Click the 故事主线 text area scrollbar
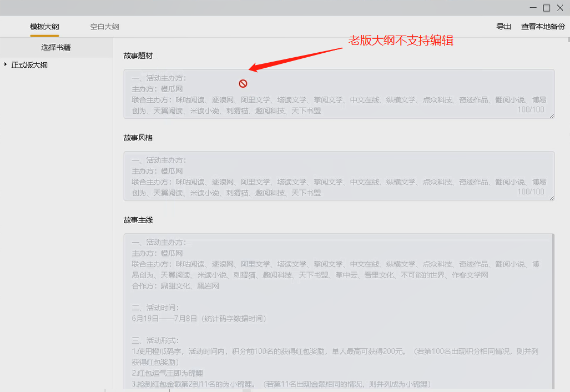The height and width of the screenshot is (392, 570). [553, 312]
